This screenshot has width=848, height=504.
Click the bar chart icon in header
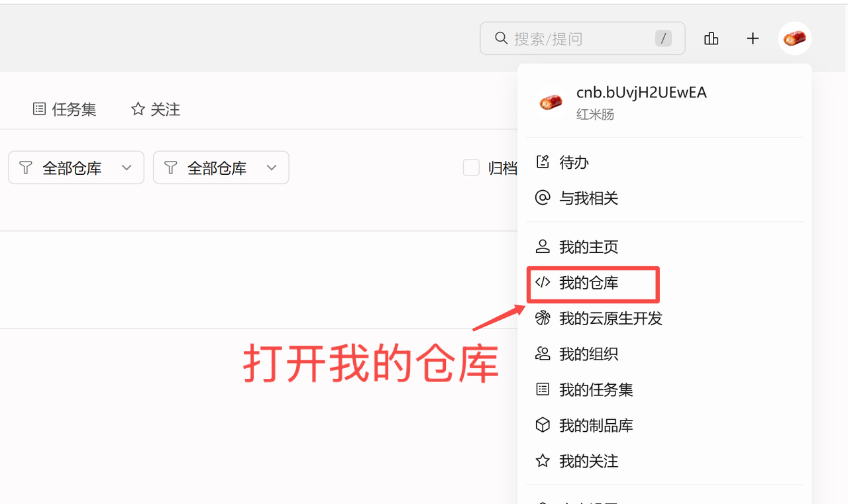pyautogui.click(x=712, y=38)
